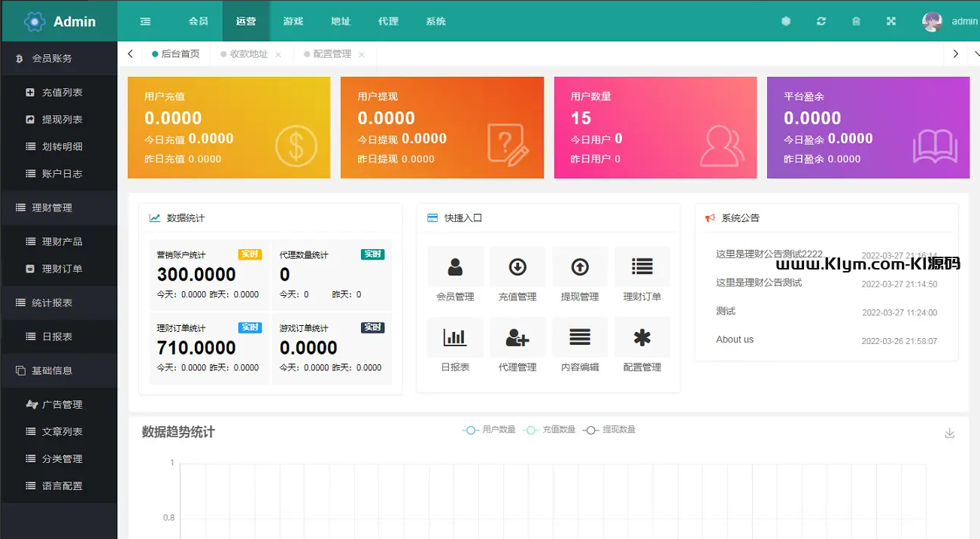Screen dimensions: 980x539
Task: Expand the admin user dropdown
Action: (x=951, y=21)
